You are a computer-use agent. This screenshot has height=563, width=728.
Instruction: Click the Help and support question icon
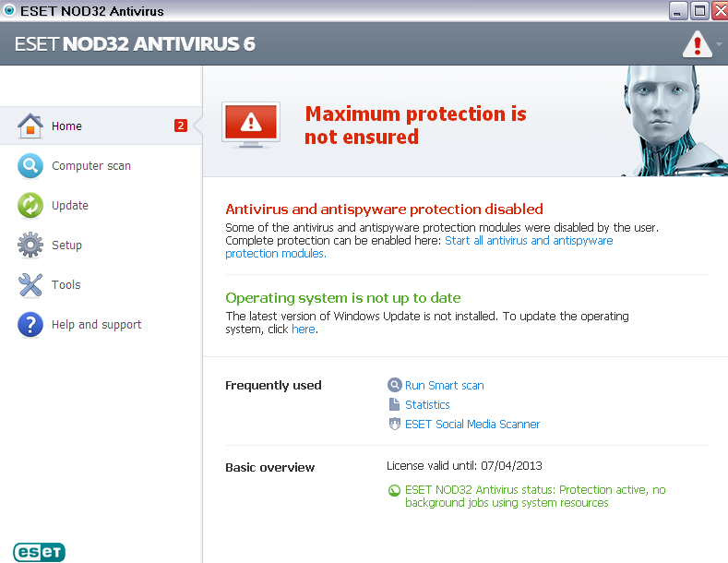tap(30, 324)
